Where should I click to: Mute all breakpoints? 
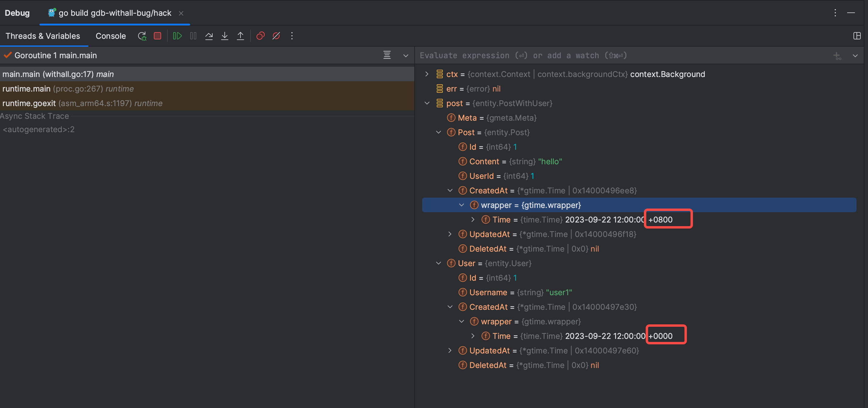276,36
